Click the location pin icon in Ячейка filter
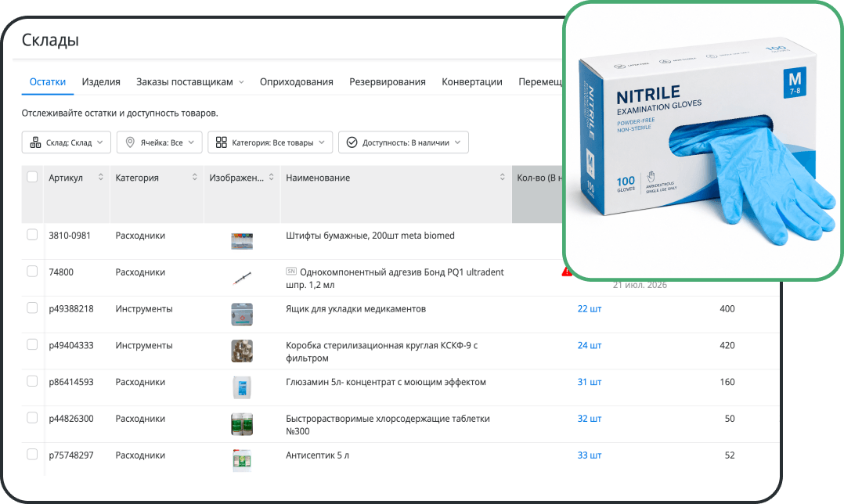 (130, 142)
